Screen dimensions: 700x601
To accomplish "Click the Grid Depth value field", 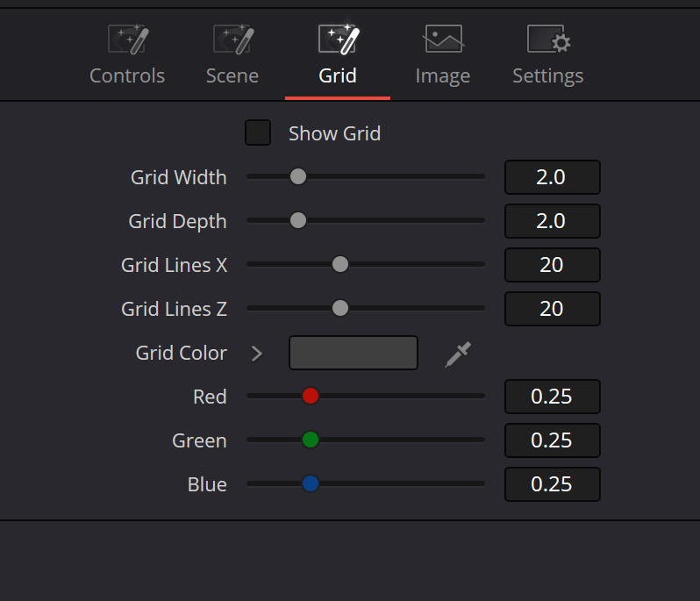I will pyautogui.click(x=553, y=221).
